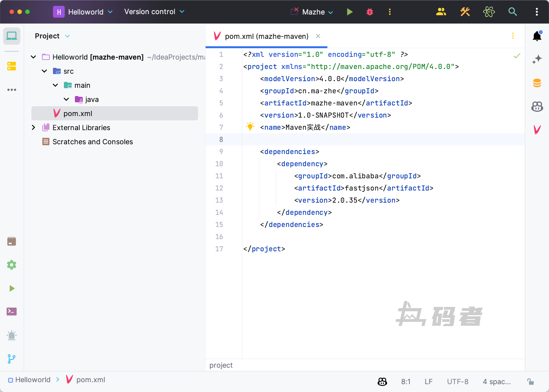The image size is (549, 392).
Task: Open the Database tool window
Action: point(537,83)
